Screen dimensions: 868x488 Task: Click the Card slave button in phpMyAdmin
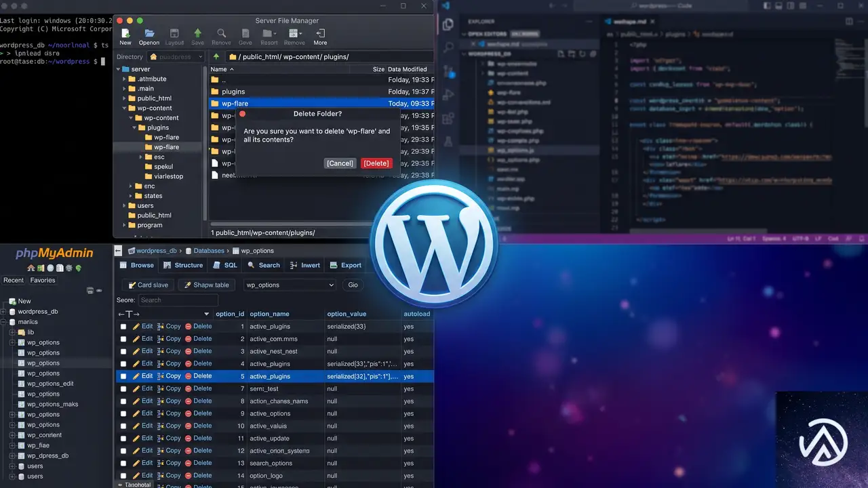tap(148, 285)
